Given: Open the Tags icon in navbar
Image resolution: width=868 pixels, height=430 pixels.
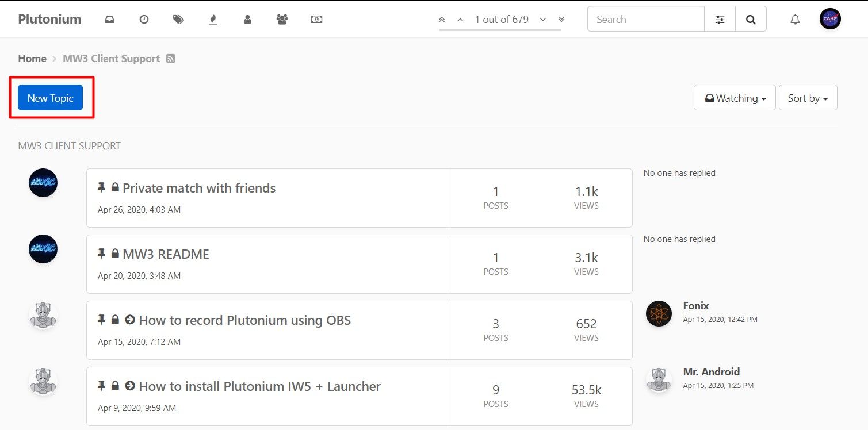Looking at the screenshot, I should 178,19.
